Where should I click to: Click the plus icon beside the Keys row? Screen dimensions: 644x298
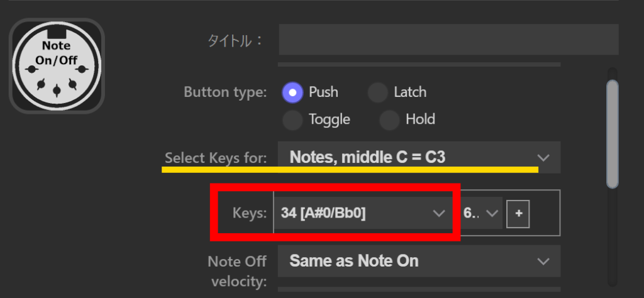519,214
